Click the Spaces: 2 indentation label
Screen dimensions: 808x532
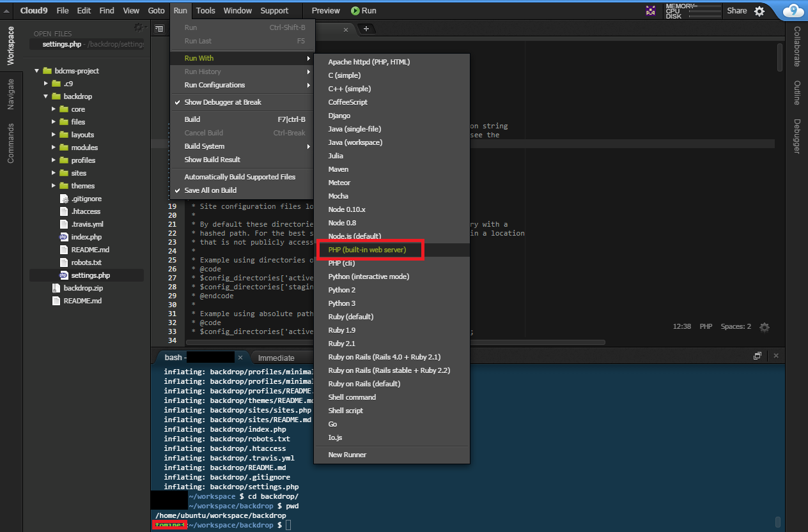coord(736,326)
